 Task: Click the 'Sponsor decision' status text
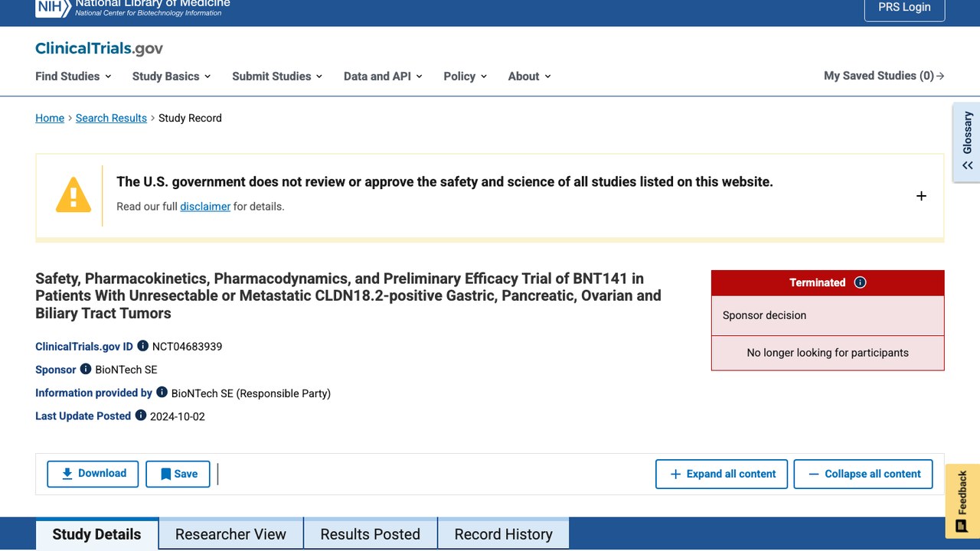point(764,315)
